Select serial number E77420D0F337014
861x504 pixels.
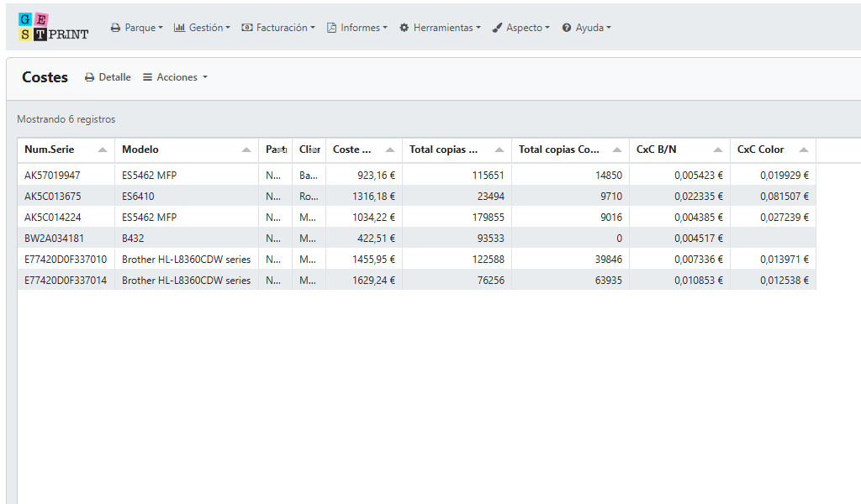click(66, 281)
